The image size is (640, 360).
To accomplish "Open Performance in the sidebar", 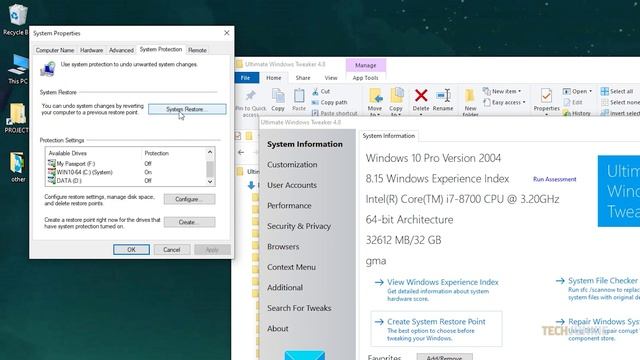I will click(x=289, y=205).
